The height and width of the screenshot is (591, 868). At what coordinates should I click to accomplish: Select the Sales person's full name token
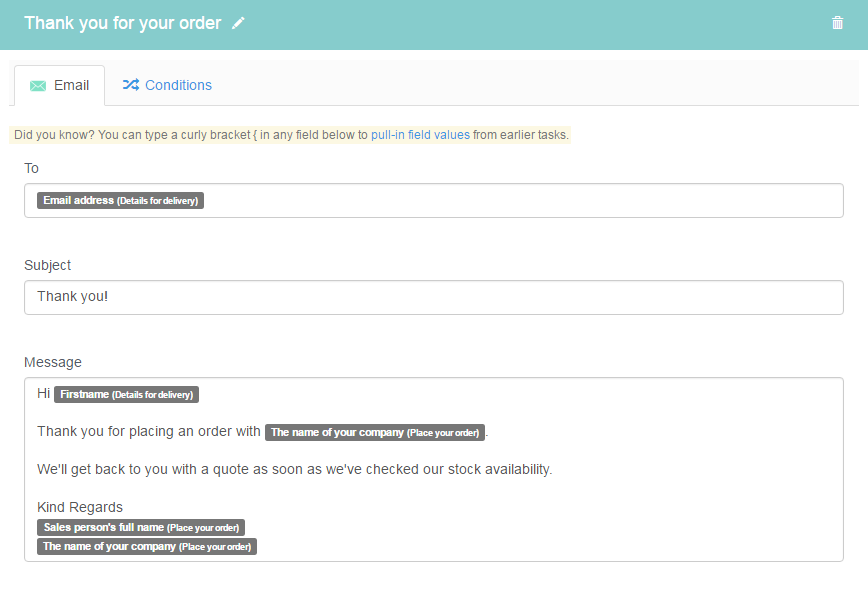click(x=141, y=527)
